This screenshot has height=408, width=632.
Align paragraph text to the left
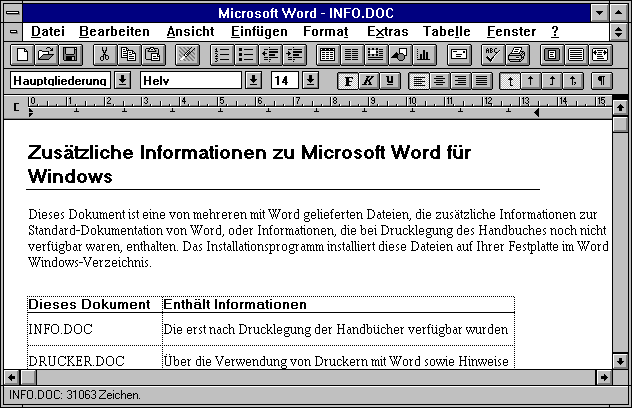click(419, 81)
